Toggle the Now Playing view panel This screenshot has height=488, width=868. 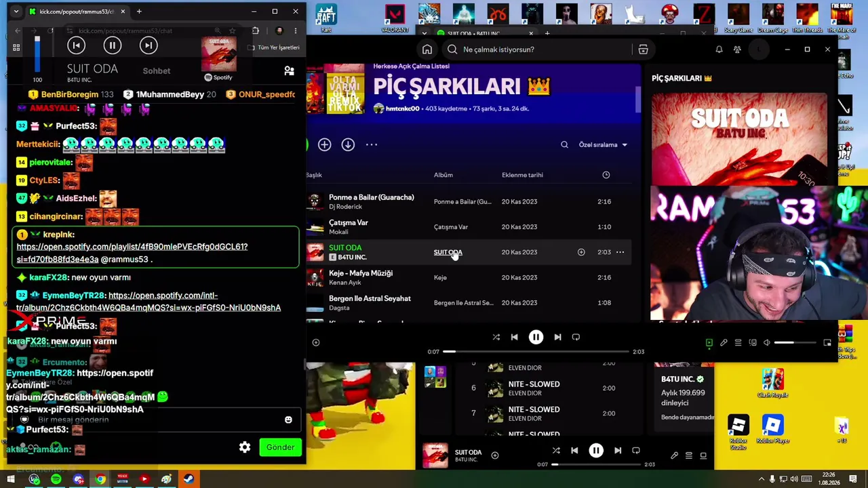[x=709, y=343]
